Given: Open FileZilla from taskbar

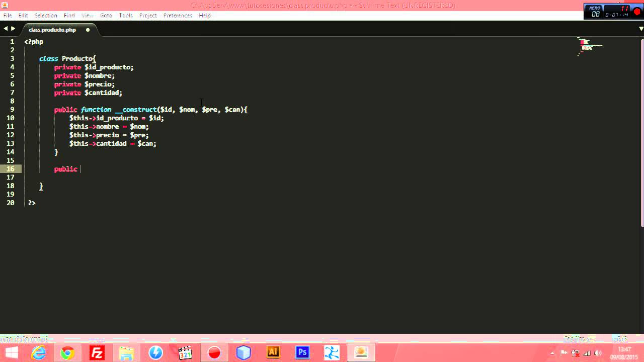Looking at the screenshot, I should [x=97, y=353].
